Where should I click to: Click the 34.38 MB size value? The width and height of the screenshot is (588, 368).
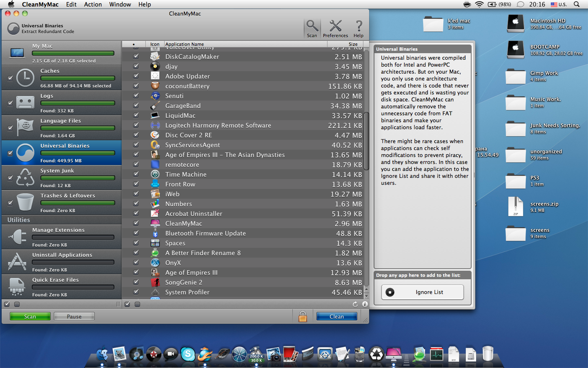tap(346, 105)
